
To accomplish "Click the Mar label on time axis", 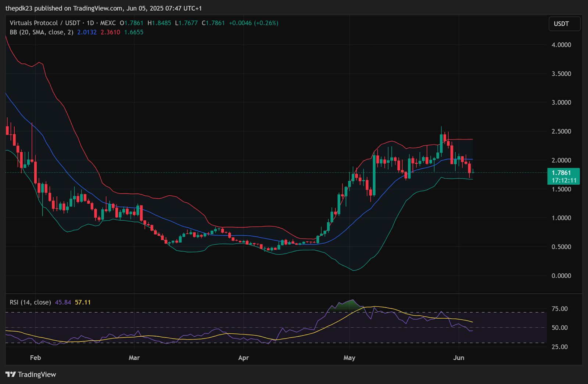I will [x=134, y=358].
